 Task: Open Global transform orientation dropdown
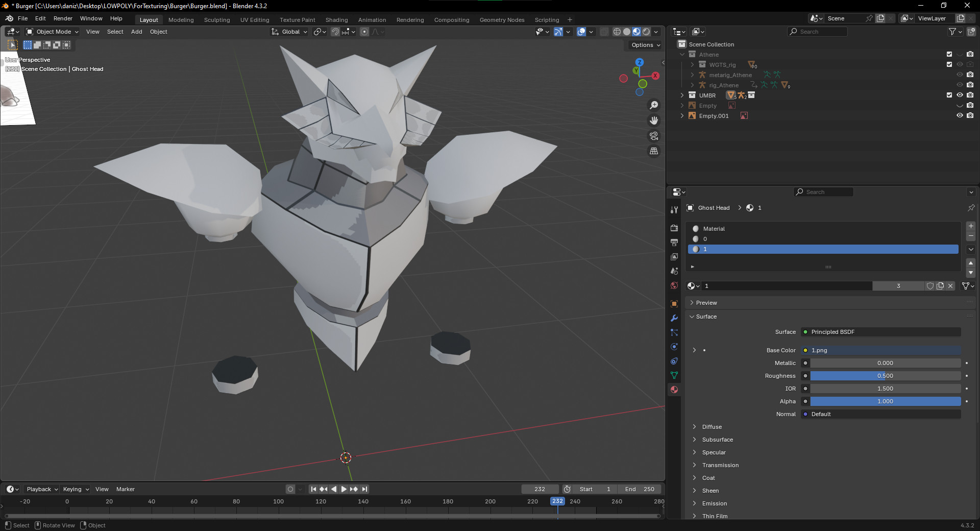pyautogui.click(x=289, y=32)
